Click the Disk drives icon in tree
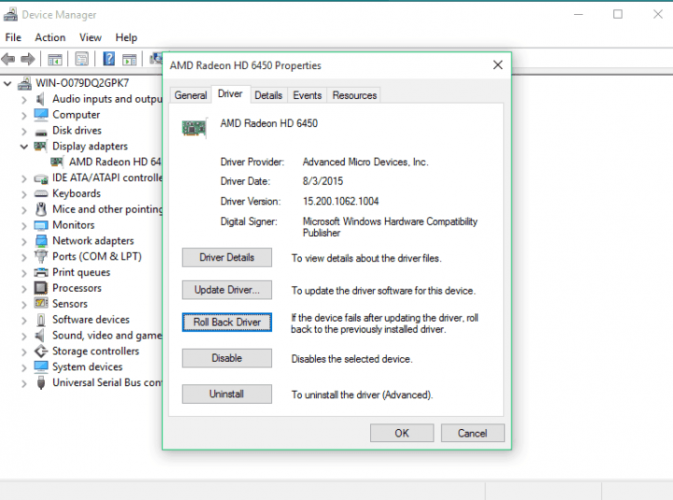 coord(41,131)
